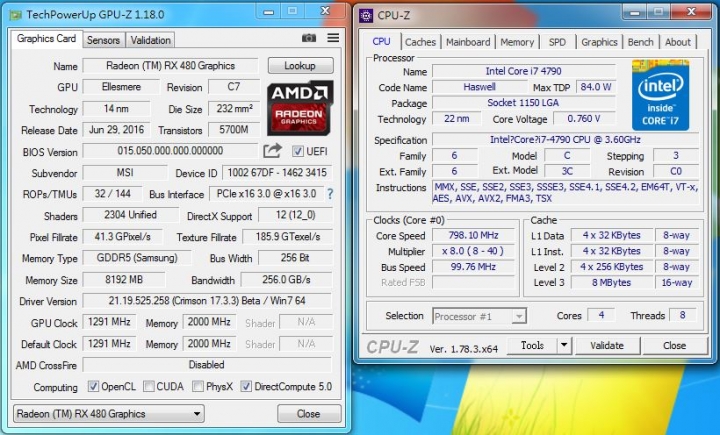Image resolution: width=720 pixels, height=435 pixels.
Task: Select the GPU-Z Graphics Card tab
Action: pyautogui.click(x=46, y=39)
